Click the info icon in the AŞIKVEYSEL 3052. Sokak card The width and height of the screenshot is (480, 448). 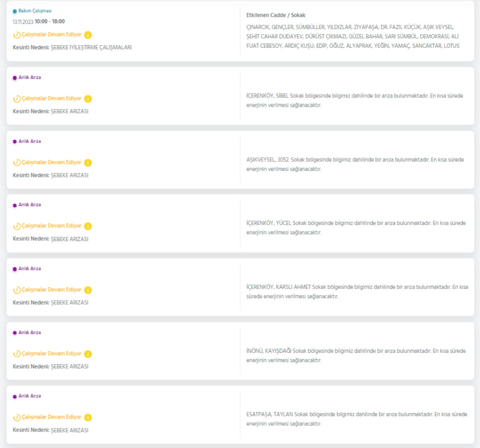pos(88,163)
